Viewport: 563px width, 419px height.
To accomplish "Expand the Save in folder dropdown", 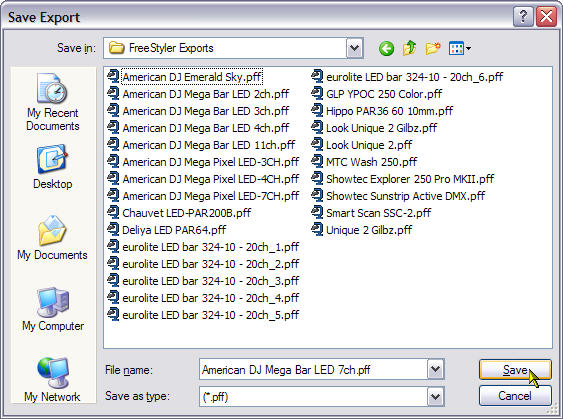I will point(354,48).
